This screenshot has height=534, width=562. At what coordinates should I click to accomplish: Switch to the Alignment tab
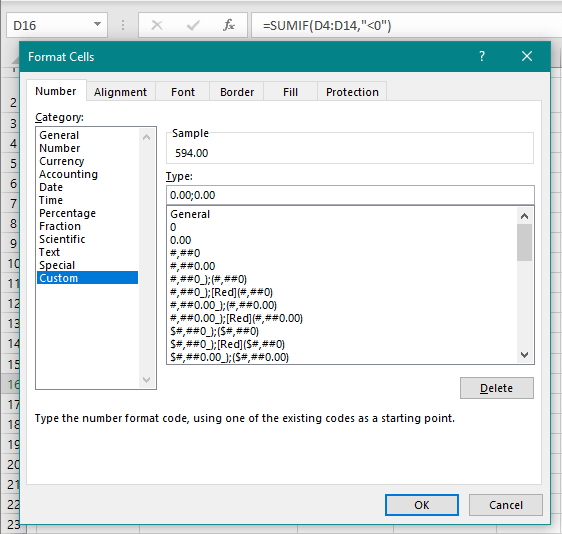[120, 92]
